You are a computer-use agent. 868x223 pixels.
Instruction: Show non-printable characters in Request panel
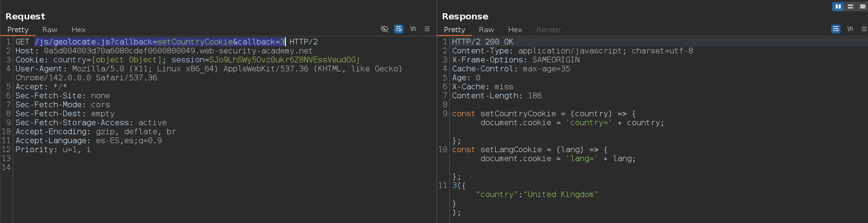[413, 29]
